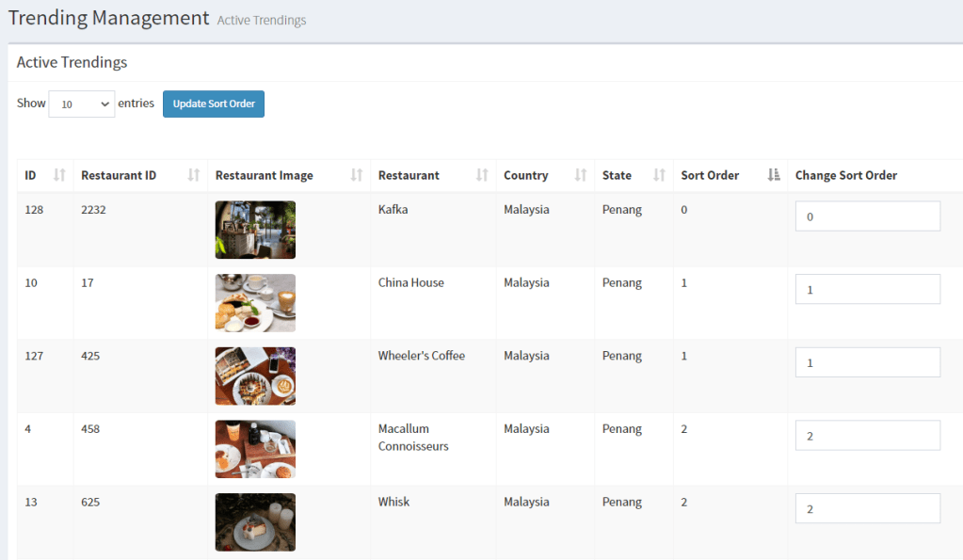Click Macallum Connoisseurs restaurant photo
This screenshot has width=963, height=560.
click(x=255, y=449)
